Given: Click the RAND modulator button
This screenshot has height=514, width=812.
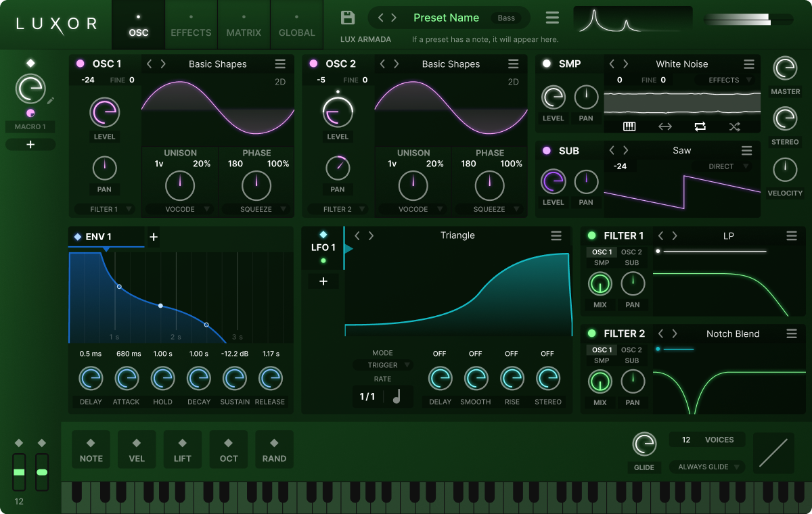Looking at the screenshot, I should tap(274, 450).
